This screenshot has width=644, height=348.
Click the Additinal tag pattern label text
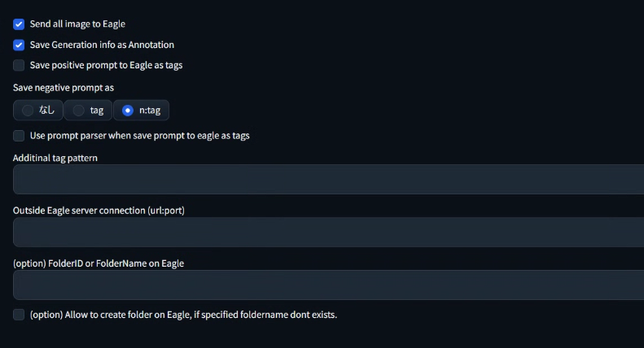[55, 158]
